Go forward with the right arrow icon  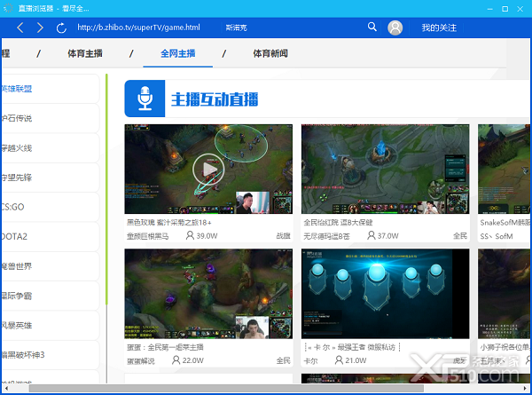coord(40,28)
